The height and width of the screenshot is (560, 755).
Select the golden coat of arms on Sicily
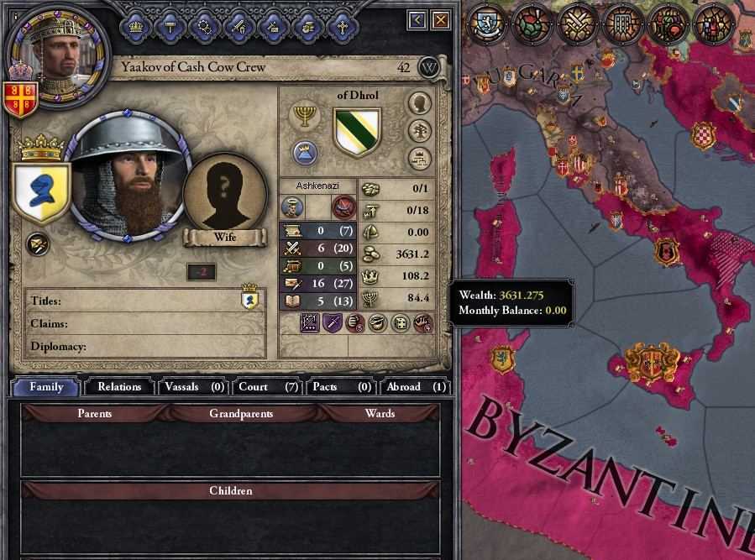[652, 362]
